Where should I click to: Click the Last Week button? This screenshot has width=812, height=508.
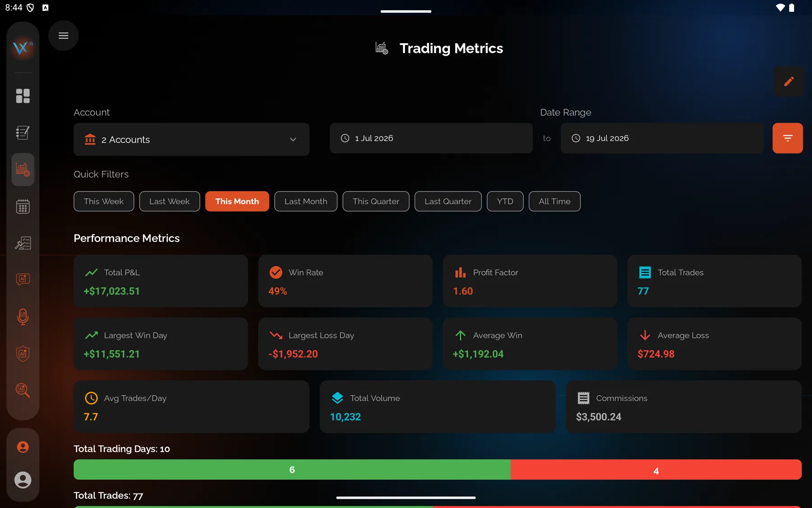pos(170,201)
